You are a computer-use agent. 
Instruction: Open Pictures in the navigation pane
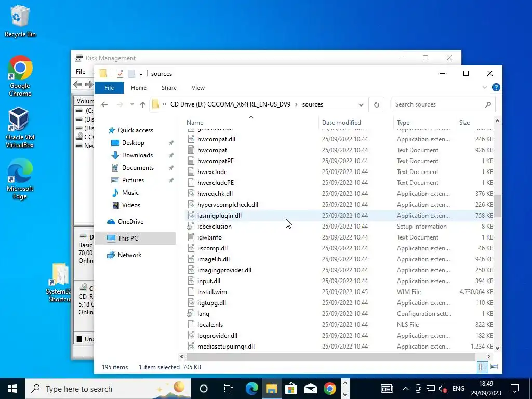(x=132, y=180)
